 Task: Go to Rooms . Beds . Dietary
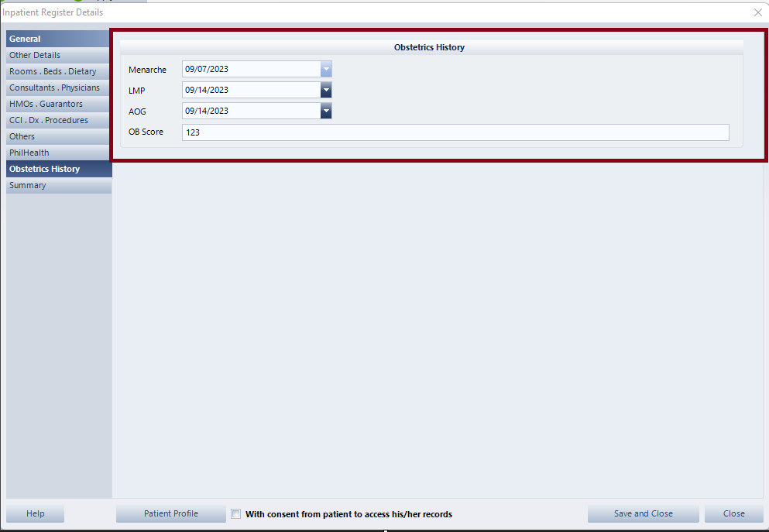58,71
